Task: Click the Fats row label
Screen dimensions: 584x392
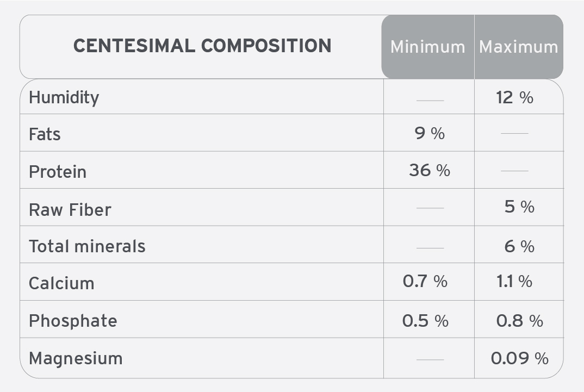Action: (45, 134)
